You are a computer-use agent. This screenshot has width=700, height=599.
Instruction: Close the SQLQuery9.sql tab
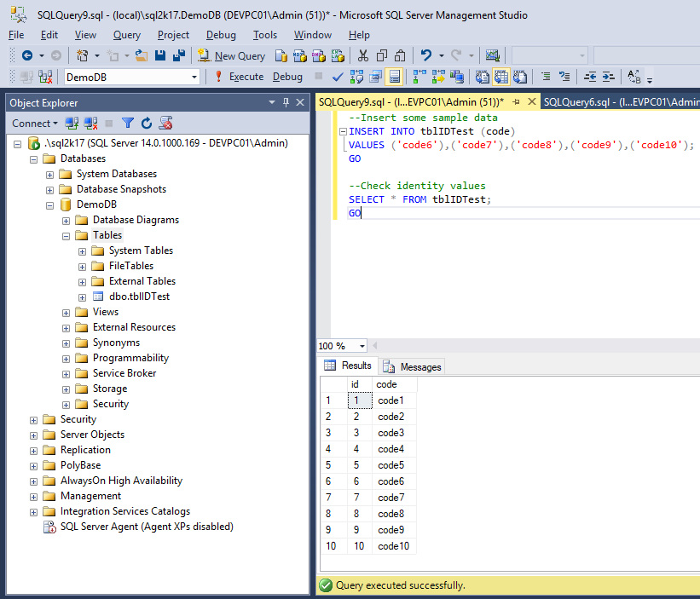pyautogui.click(x=532, y=101)
